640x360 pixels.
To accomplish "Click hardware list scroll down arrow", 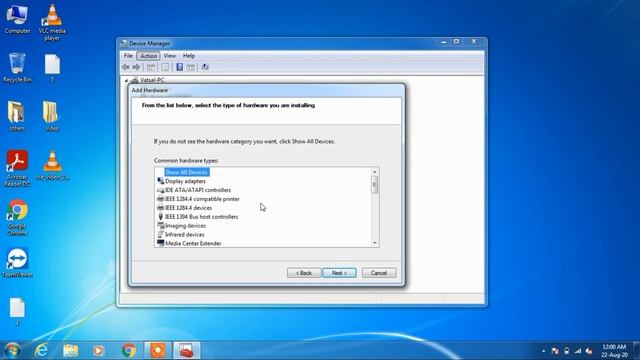I will 375,243.
